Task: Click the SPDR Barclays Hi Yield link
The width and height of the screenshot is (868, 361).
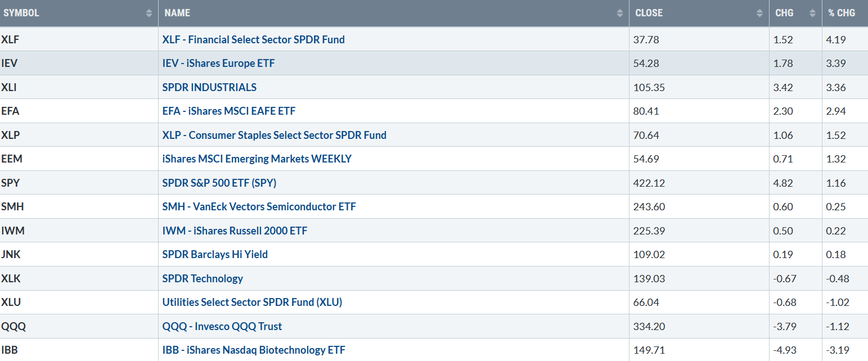Action: [x=215, y=254]
